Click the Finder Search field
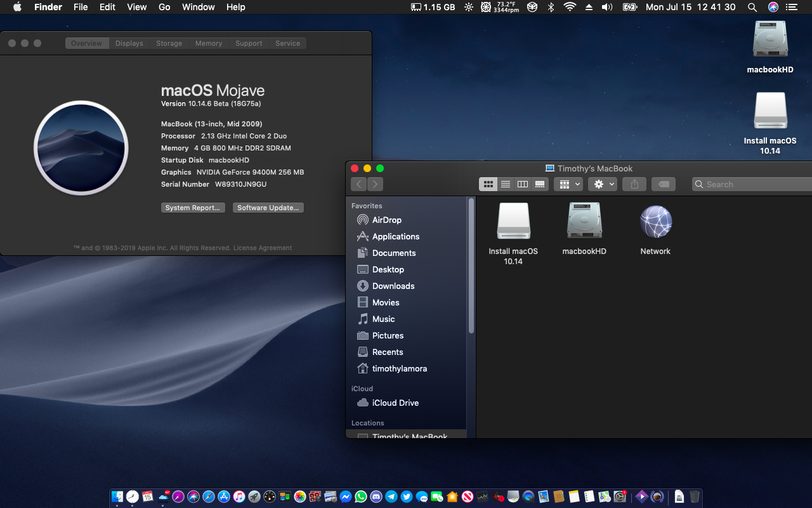This screenshot has width=812, height=508. click(x=752, y=184)
